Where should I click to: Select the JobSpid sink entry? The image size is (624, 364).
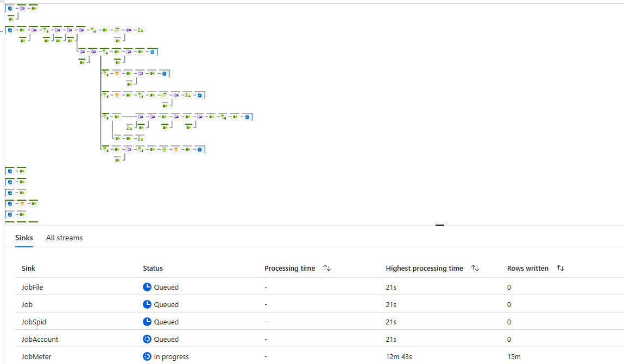point(319,322)
